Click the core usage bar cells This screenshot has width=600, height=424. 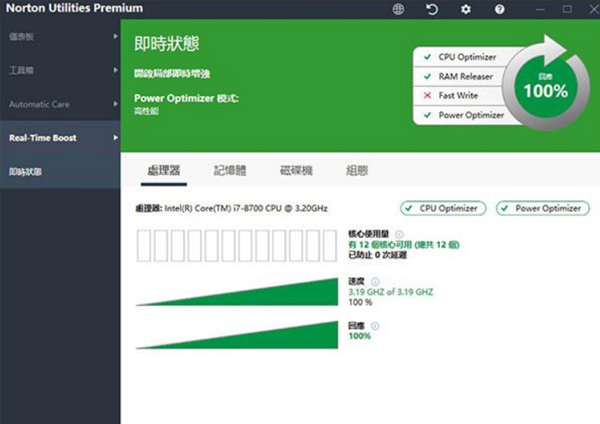coord(237,246)
